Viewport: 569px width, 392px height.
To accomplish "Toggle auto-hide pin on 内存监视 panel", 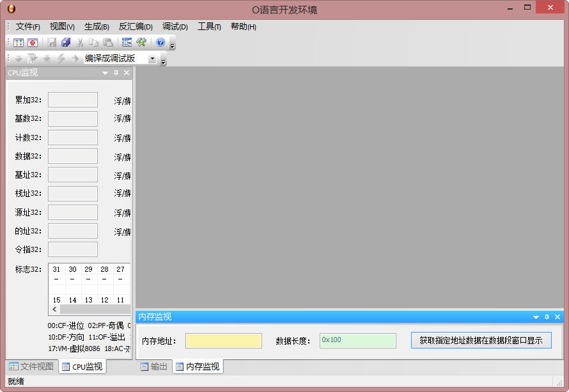I will [547, 317].
